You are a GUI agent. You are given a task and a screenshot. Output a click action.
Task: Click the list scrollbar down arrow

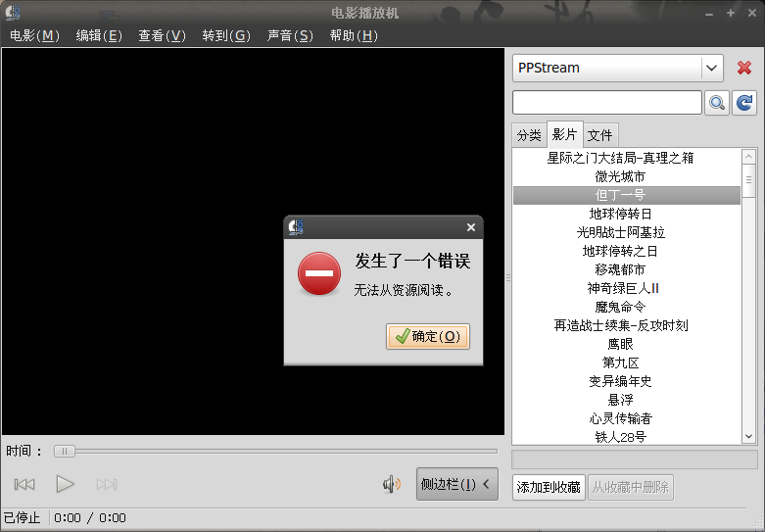click(749, 436)
